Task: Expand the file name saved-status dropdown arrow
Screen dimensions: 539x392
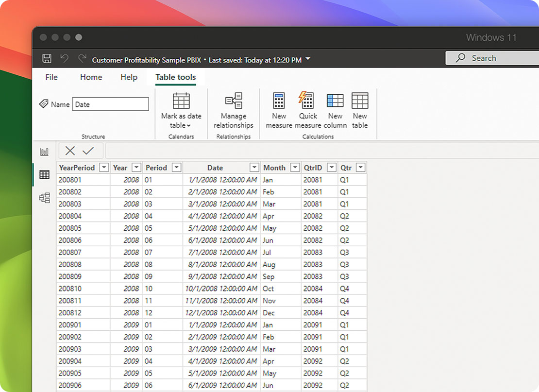Action: (308, 59)
